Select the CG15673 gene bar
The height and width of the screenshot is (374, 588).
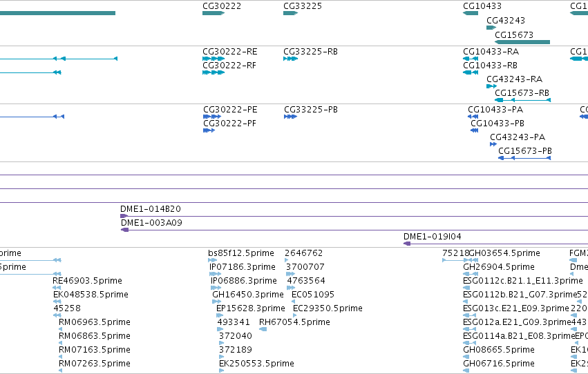522,42
